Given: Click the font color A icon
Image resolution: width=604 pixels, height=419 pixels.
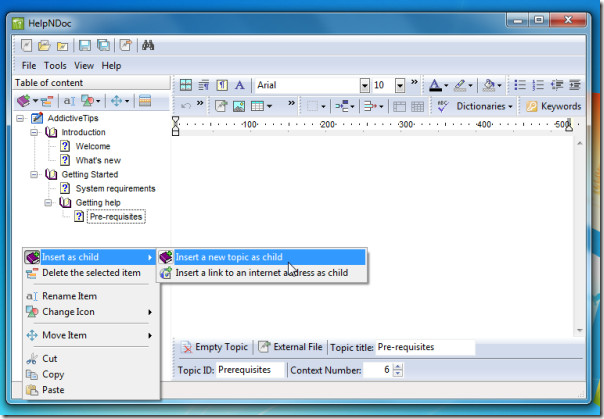Looking at the screenshot, I should 435,85.
